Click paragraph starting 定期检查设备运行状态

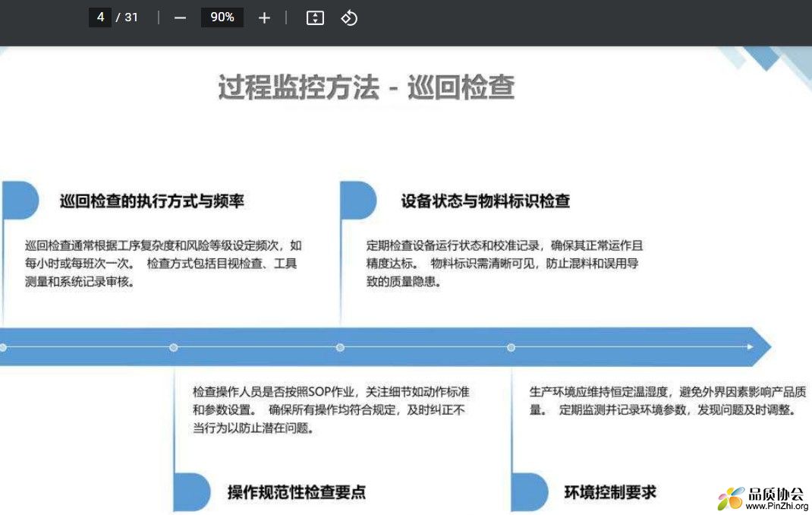pos(505,264)
